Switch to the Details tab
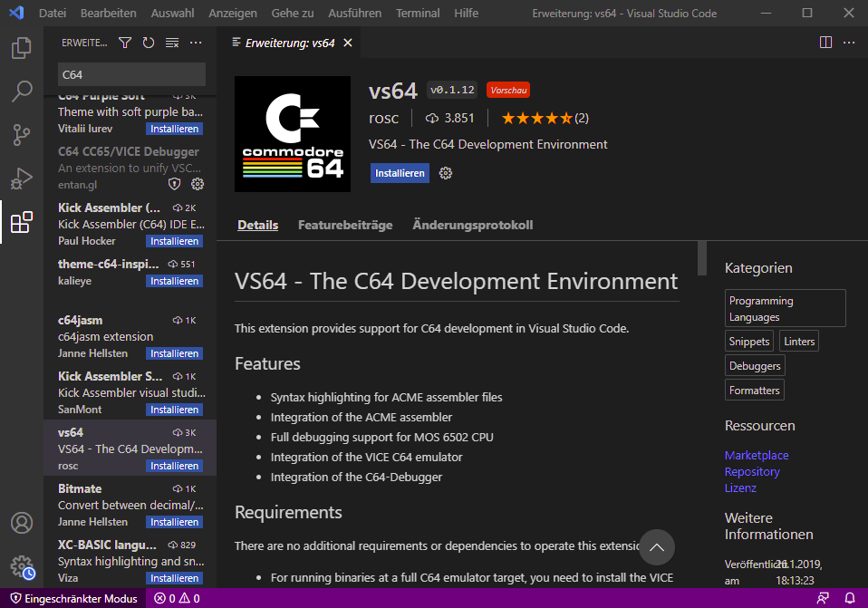The width and height of the screenshot is (868, 608). click(258, 225)
